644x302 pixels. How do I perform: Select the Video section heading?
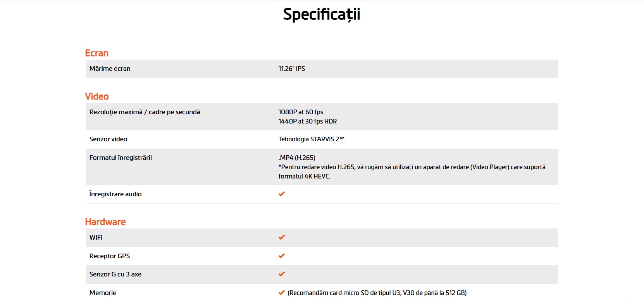pyautogui.click(x=97, y=96)
